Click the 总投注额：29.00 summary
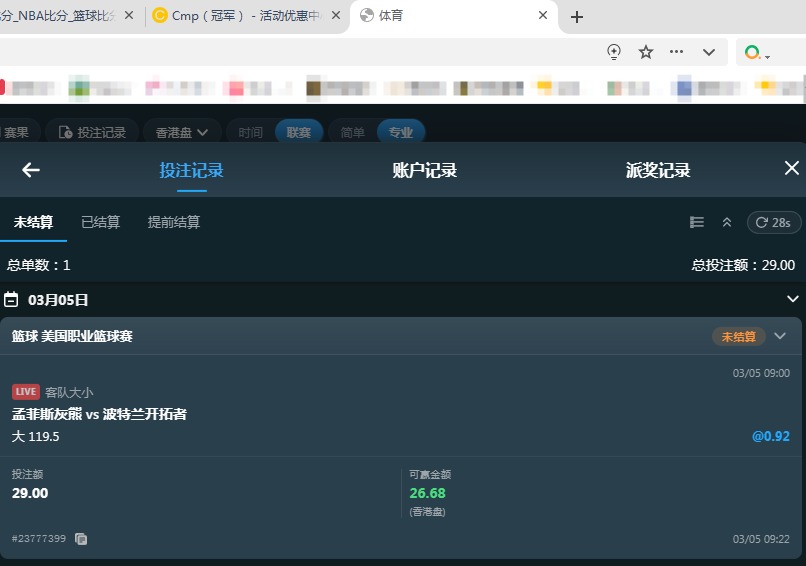This screenshot has width=806, height=566. coord(743,265)
